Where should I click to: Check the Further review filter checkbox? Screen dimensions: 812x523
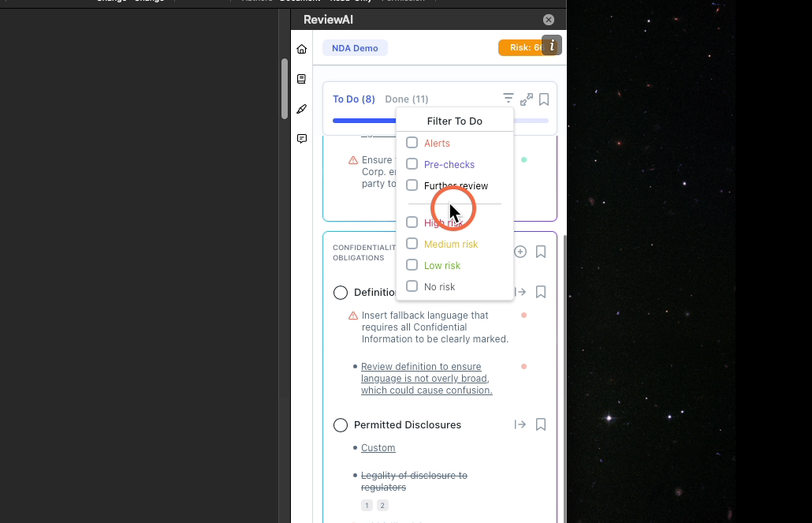tap(412, 185)
